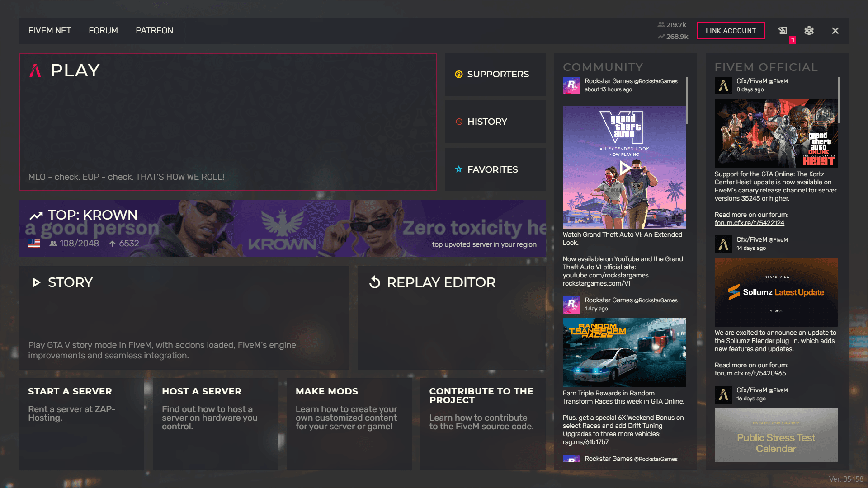
Task: Open the HOST A SERVER card
Action: [216, 424]
